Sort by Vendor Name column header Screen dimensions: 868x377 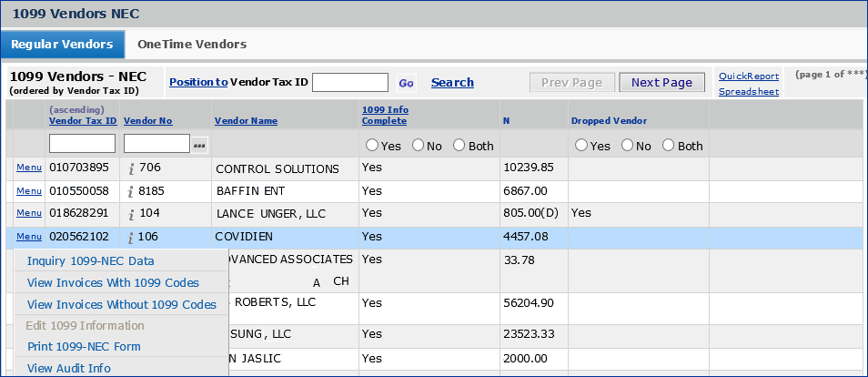coord(246,121)
